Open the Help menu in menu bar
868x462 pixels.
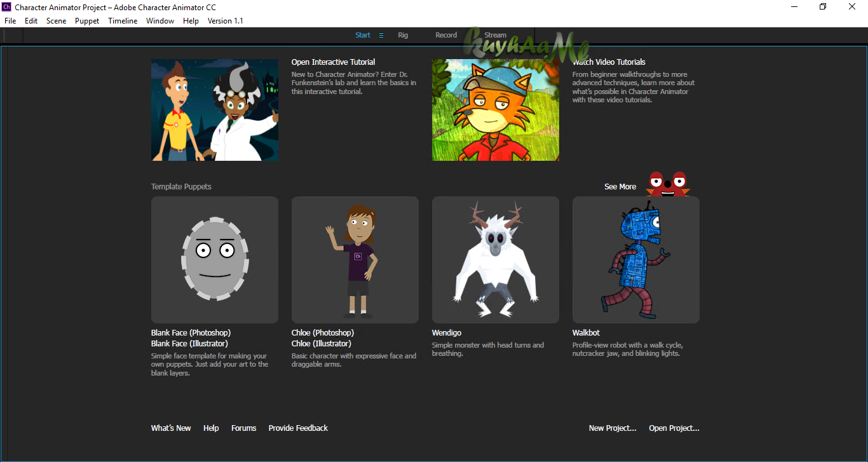point(191,21)
